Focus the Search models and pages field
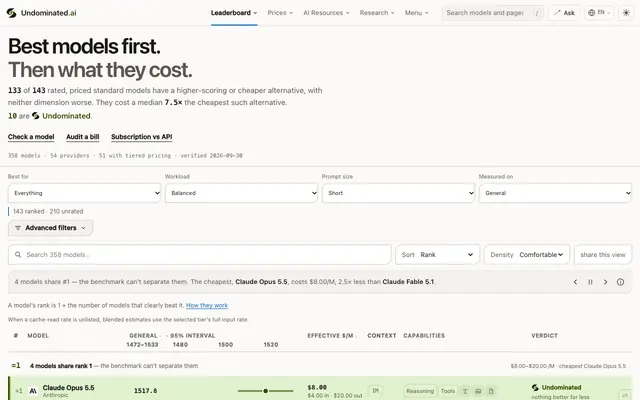640x400 pixels. click(x=492, y=13)
